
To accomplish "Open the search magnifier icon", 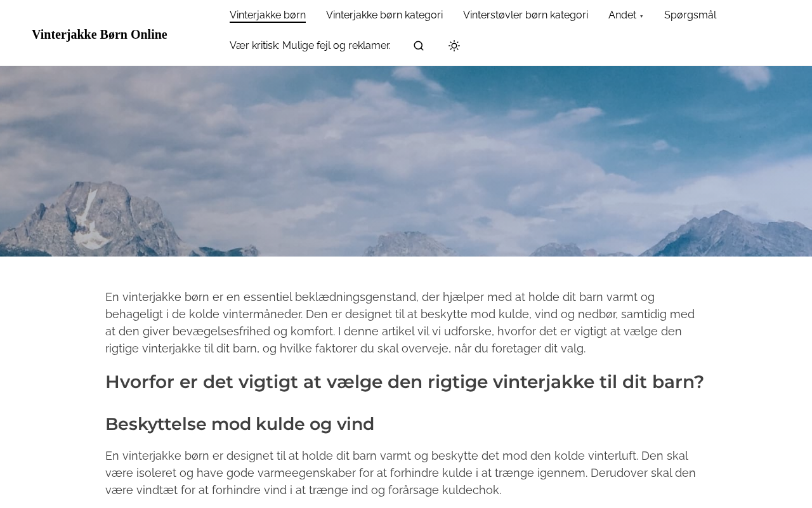I will click(419, 46).
